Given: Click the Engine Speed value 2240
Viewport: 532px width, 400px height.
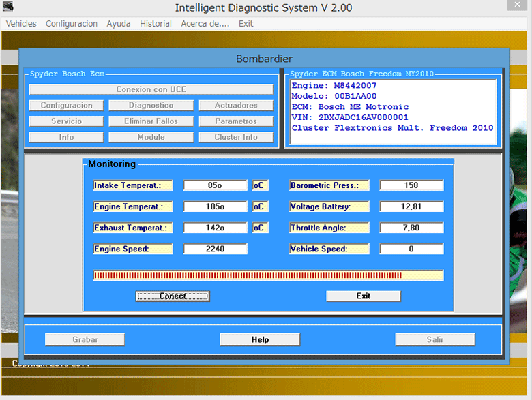Looking at the screenshot, I should coord(215,249).
